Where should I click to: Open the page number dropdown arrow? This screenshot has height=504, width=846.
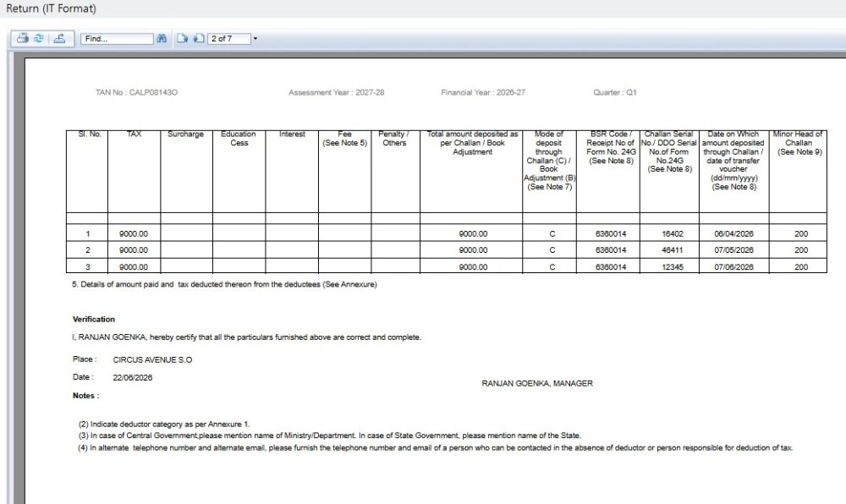pos(255,39)
